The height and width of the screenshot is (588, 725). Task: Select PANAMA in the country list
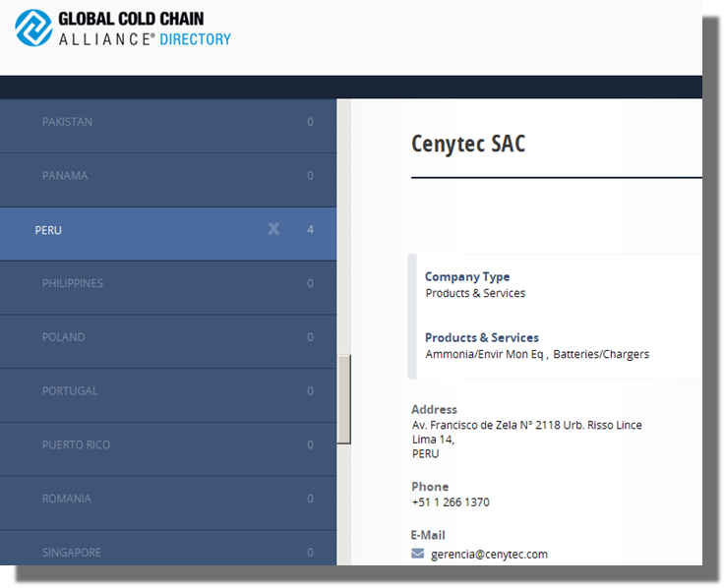[168, 180]
